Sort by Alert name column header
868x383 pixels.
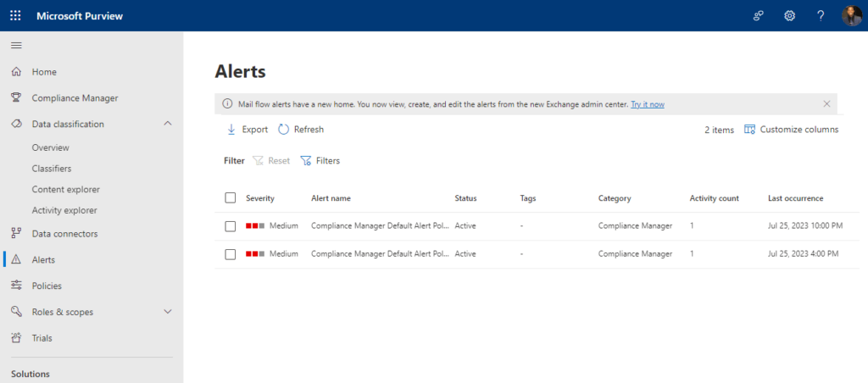(331, 198)
